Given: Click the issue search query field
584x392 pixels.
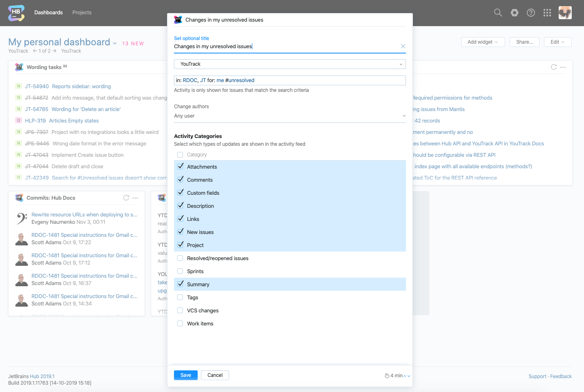Looking at the screenshot, I should tap(290, 80).
